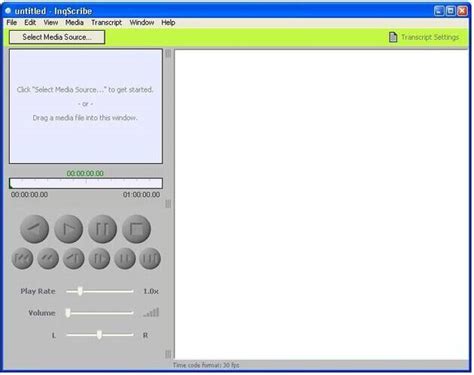Open the Help menu
Viewport: 474px width, 375px height.
coord(168,22)
